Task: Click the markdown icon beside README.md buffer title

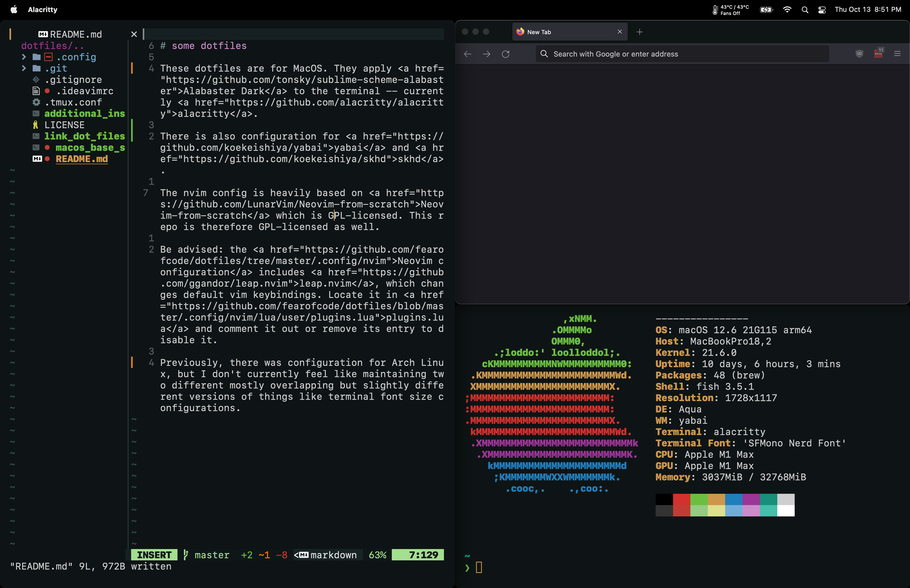Action: tap(43, 34)
